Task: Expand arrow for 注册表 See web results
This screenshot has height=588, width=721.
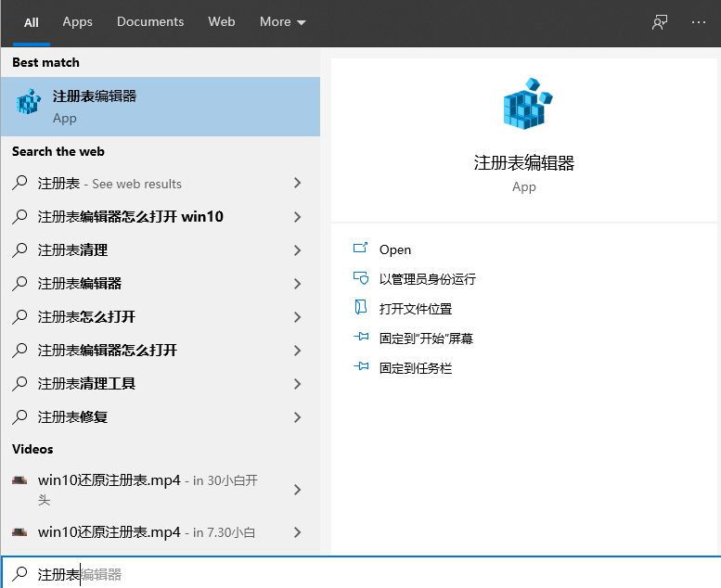Action: tap(298, 183)
